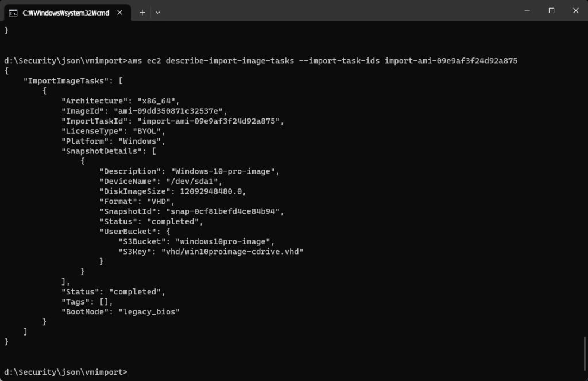Image resolution: width=588 pixels, height=381 pixels.
Task: Click the "Platform": "Windows" line
Action: pos(113,141)
